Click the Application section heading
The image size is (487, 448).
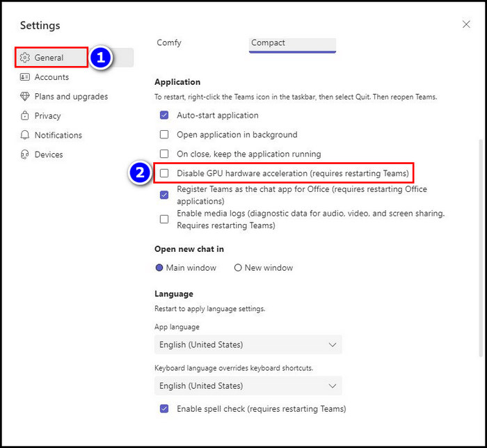177,82
